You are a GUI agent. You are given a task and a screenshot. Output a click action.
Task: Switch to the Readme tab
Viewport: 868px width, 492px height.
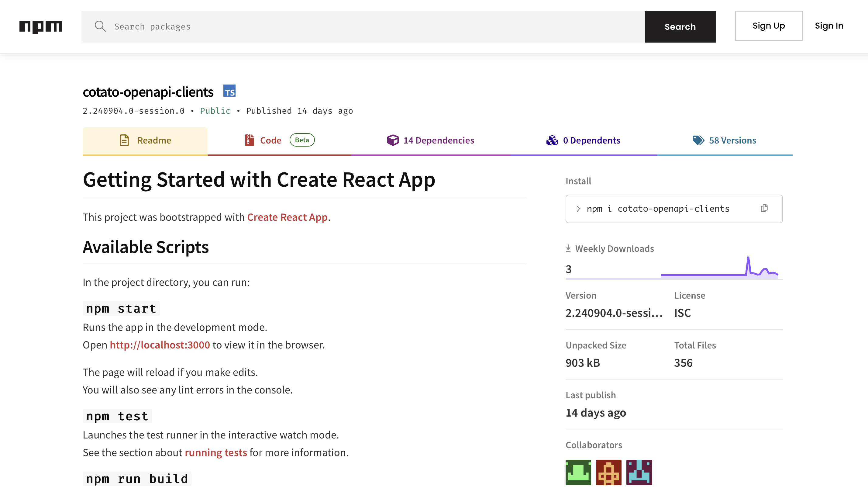pos(145,140)
